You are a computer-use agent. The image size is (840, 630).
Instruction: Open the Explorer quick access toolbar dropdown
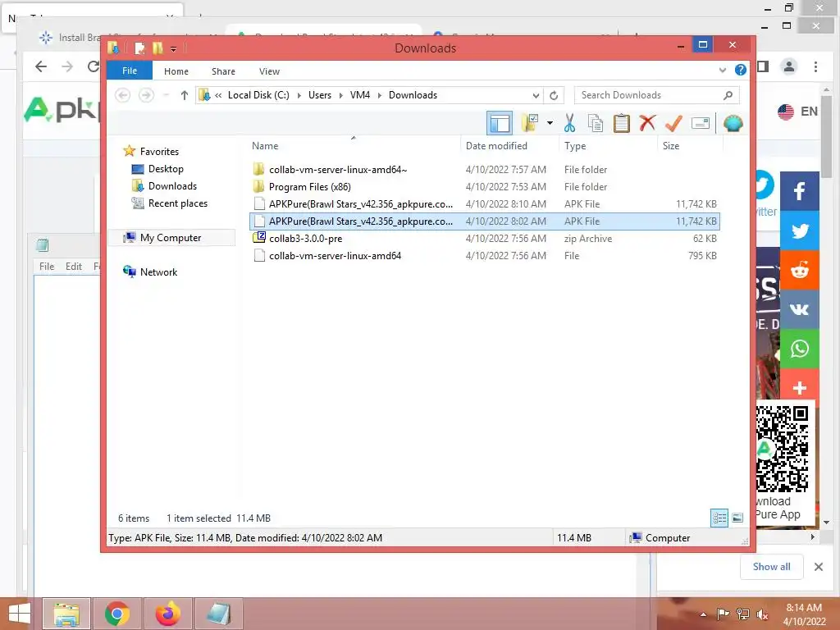pos(174,48)
